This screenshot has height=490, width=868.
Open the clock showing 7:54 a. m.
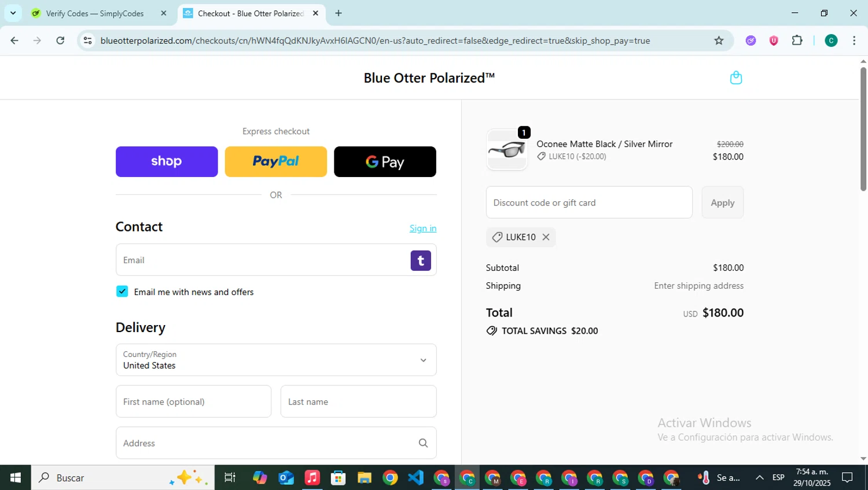[811, 477]
